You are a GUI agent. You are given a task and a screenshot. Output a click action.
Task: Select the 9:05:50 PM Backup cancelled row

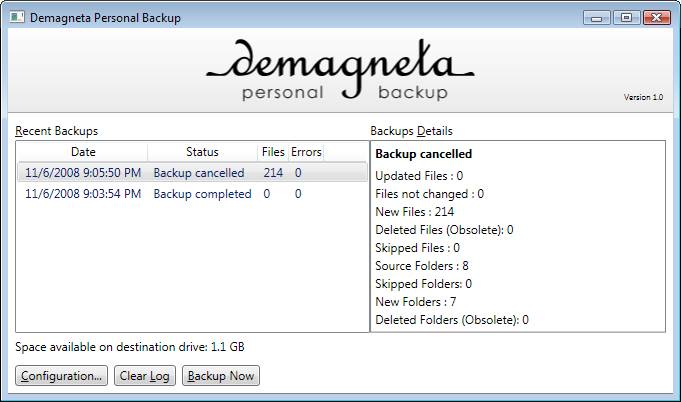[192, 172]
